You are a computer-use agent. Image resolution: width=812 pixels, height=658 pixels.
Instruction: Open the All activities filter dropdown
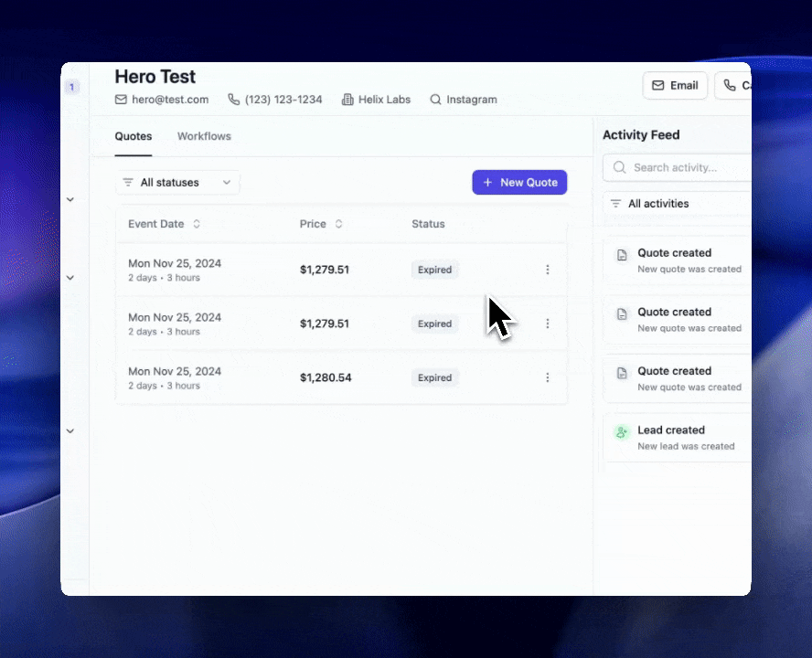677,204
